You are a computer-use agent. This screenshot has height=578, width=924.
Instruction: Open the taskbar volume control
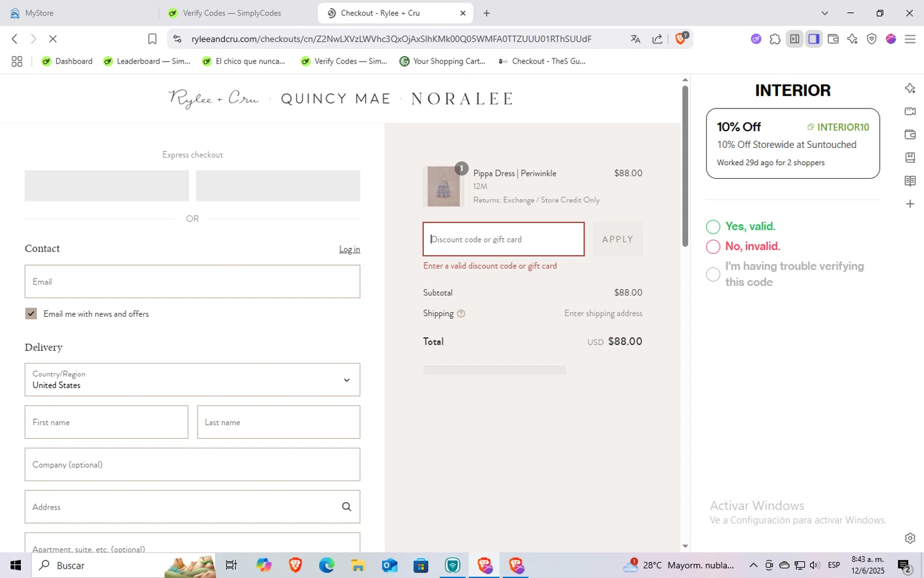point(814,565)
